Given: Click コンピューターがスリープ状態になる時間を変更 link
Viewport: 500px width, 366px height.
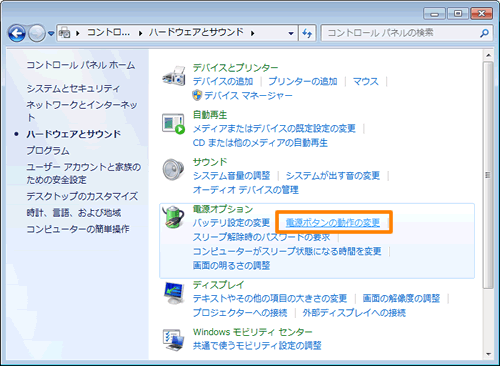Looking at the screenshot, I should click(287, 251).
